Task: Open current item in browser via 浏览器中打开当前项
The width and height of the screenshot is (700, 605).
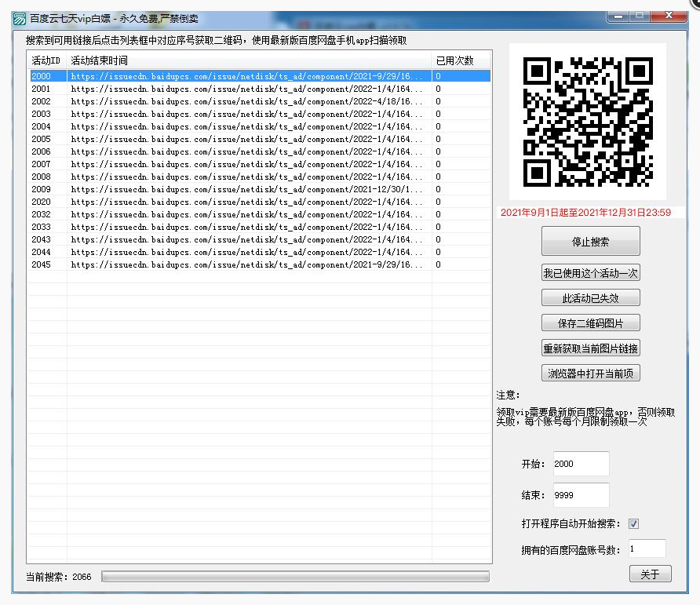Action: pyautogui.click(x=589, y=373)
